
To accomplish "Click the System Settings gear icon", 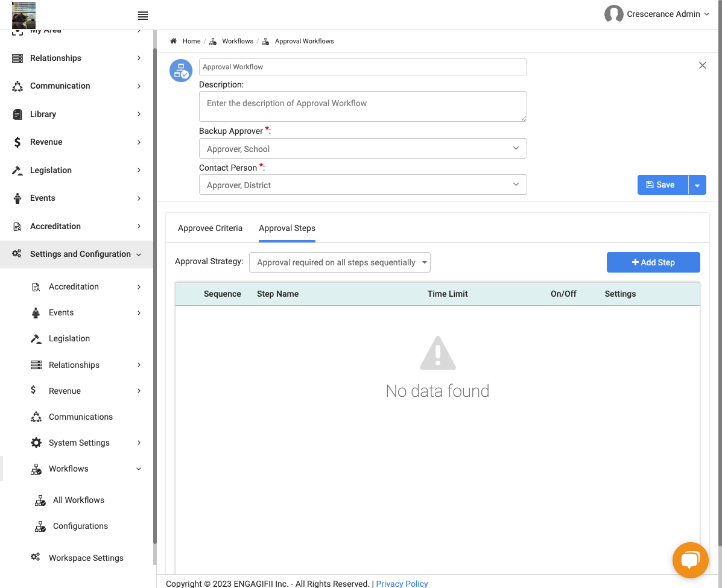I will click(36, 443).
